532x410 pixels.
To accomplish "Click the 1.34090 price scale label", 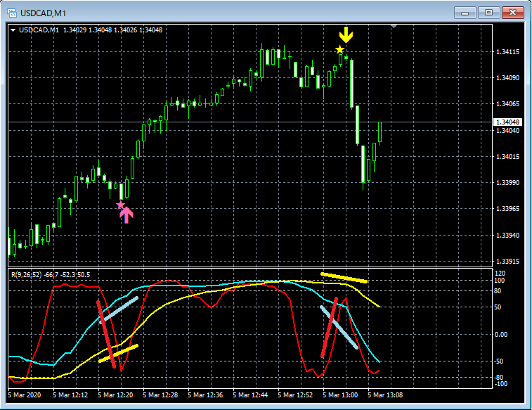I will 507,78.
